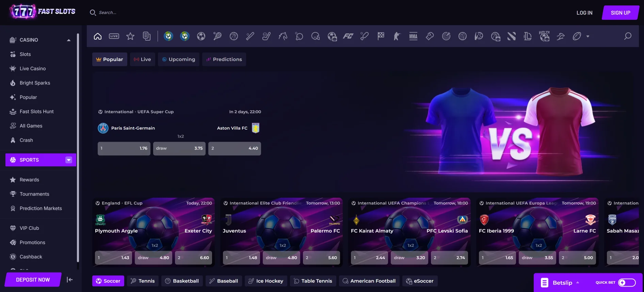Open sportsbook search via magnifier icon
This screenshot has height=292, width=644.
628,36
